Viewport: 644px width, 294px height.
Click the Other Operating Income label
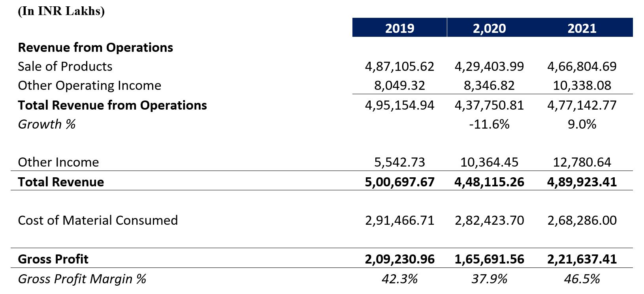tap(89, 85)
